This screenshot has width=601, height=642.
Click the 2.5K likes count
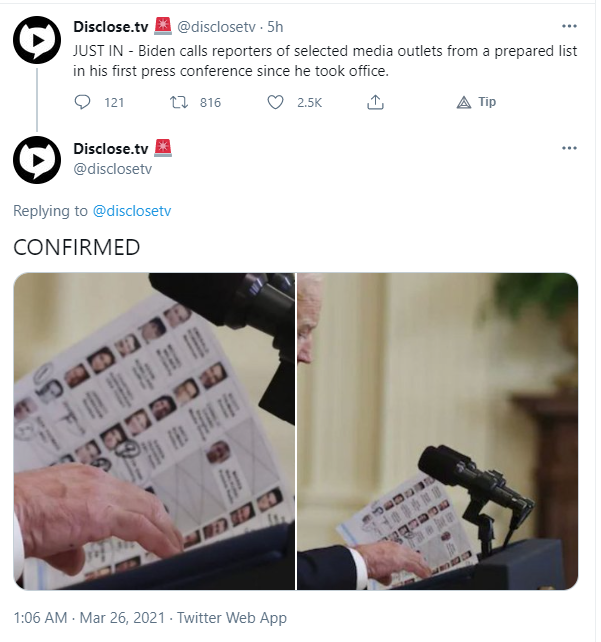click(x=310, y=102)
